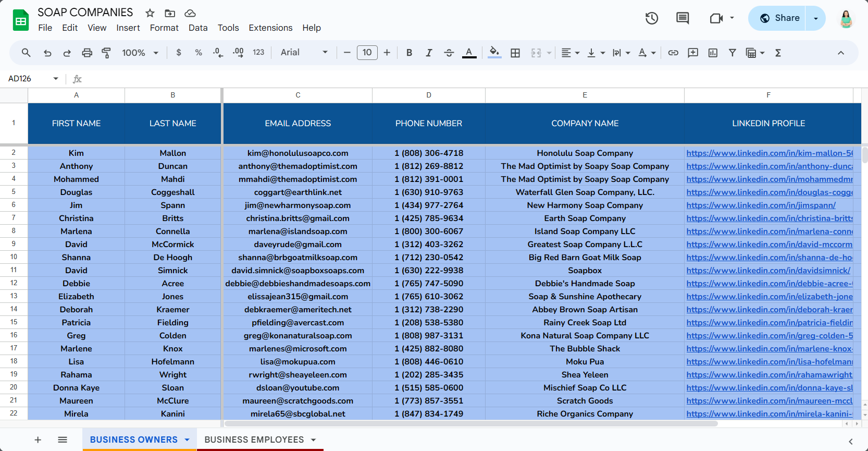Screen dimensions: 868x451
Task: Print the spreadsheet
Action: pyautogui.click(x=87, y=53)
